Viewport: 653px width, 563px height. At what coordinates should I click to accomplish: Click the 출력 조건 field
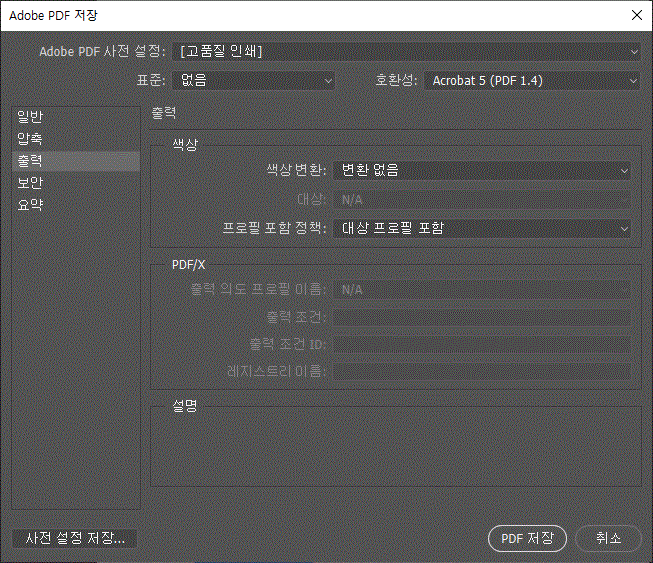[481, 317]
